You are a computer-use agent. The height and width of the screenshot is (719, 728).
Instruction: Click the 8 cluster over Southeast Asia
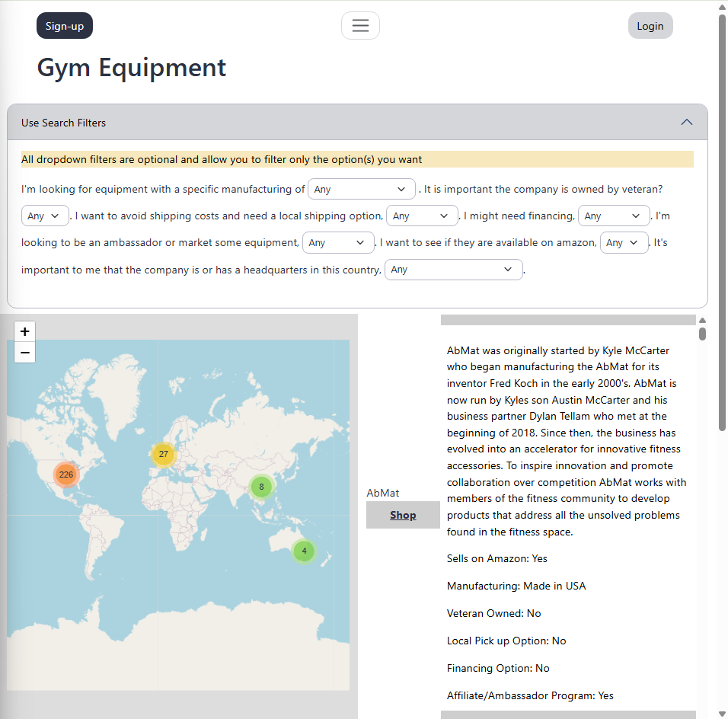tap(261, 487)
